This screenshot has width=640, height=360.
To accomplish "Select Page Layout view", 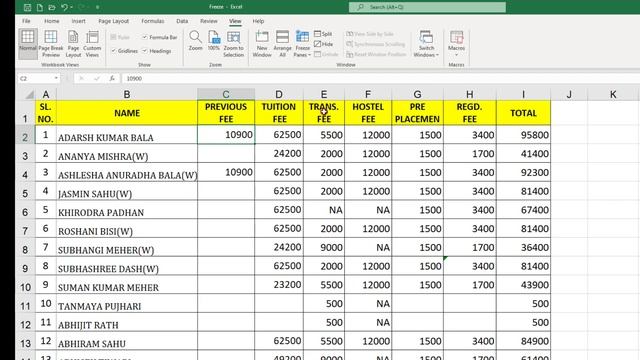I will (x=73, y=43).
